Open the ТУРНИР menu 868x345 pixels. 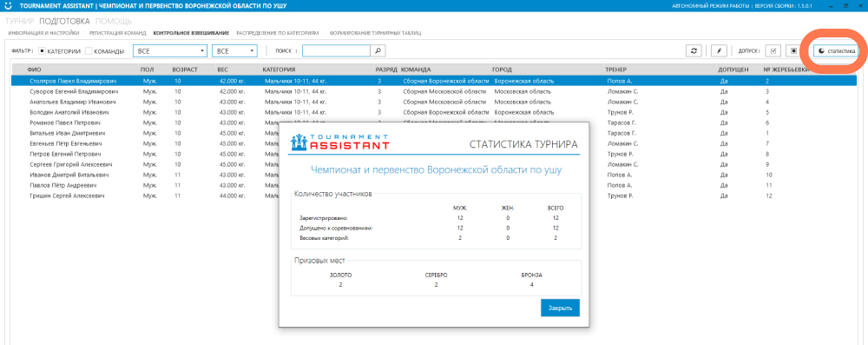pyautogui.click(x=20, y=22)
